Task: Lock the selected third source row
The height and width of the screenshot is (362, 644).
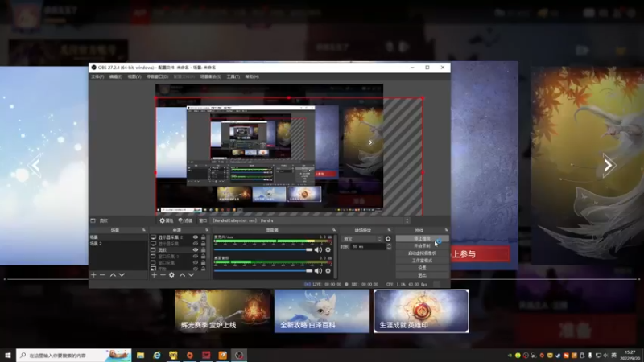Action: pyautogui.click(x=204, y=249)
